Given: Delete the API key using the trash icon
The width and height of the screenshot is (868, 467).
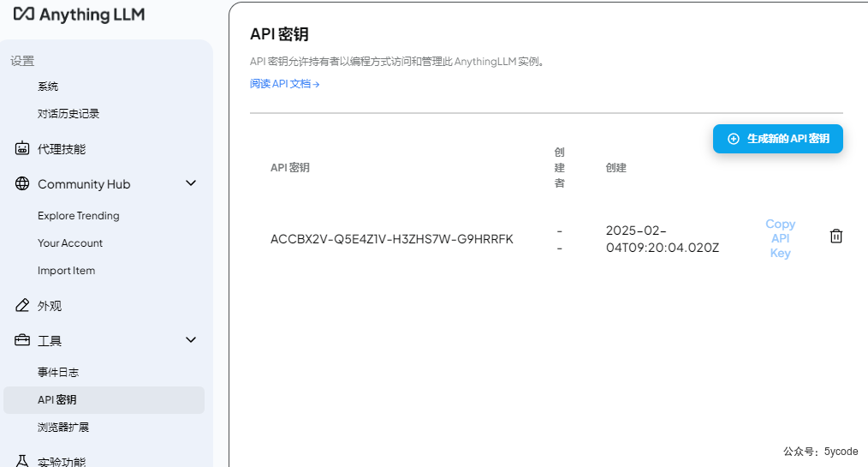Looking at the screenshot, I should coord(835,236).
